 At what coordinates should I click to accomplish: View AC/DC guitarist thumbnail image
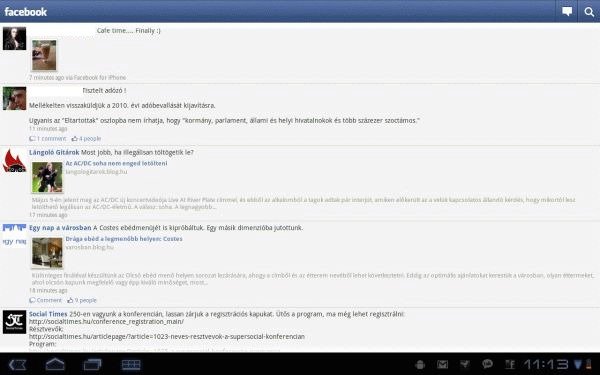click(47, 177)
